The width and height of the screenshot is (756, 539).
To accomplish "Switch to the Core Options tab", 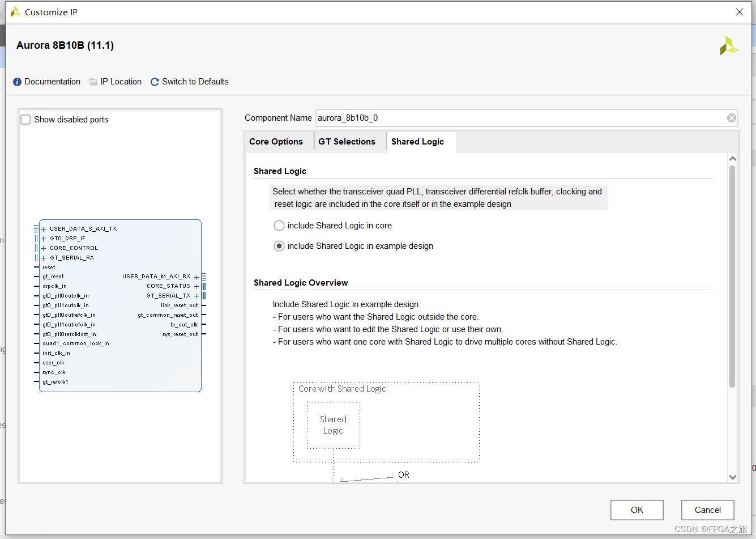I will tap(276, 142).
